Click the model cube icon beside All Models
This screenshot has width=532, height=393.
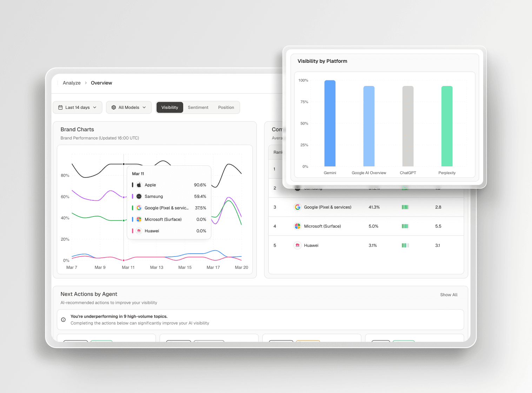[x=113, y=107]
